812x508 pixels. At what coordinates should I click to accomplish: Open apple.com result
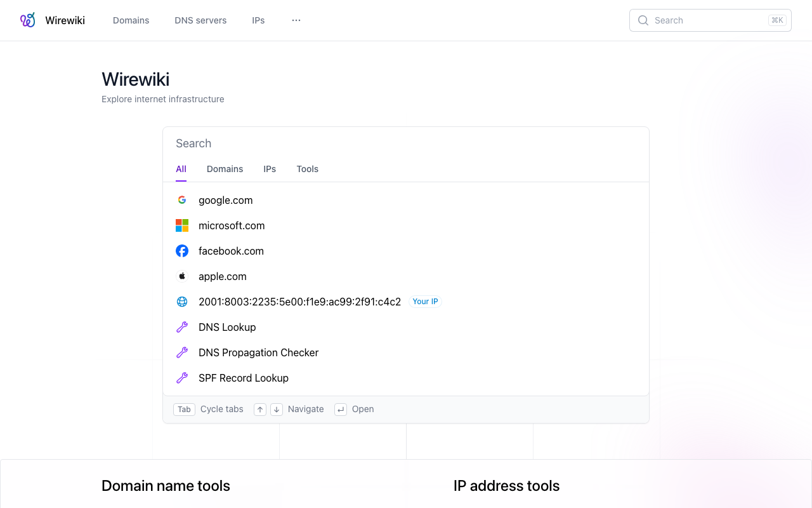tap(406, 276)
